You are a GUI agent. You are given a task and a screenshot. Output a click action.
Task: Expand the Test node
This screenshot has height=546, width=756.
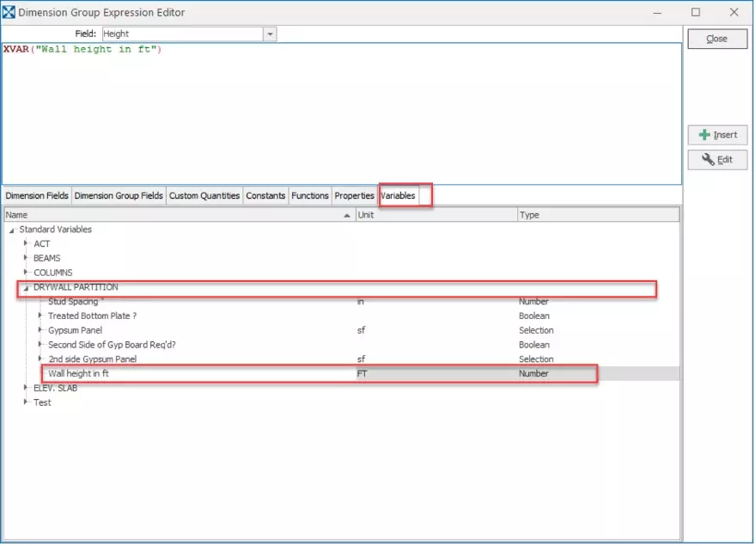coord(26,402)
